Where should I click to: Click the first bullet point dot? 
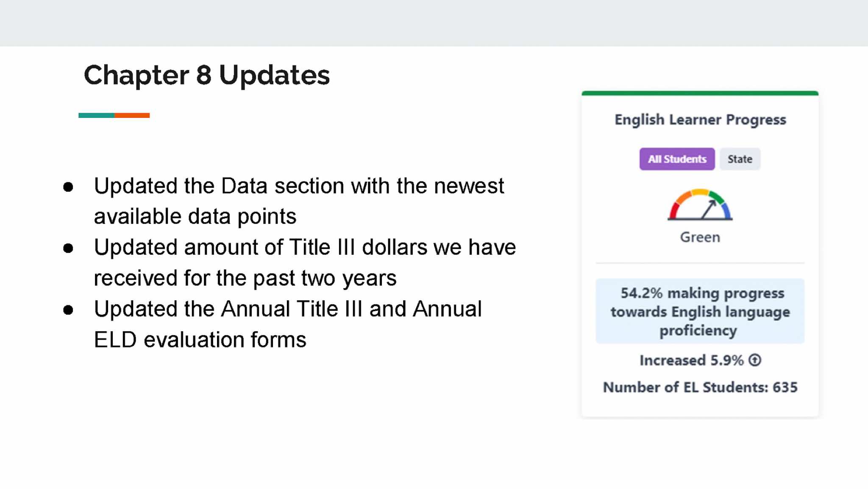(68, 187)
